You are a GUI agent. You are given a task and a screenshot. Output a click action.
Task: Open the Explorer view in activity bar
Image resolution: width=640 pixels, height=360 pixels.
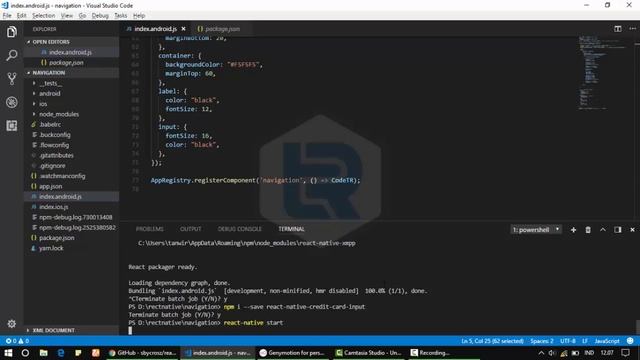(x=12, y=32)
